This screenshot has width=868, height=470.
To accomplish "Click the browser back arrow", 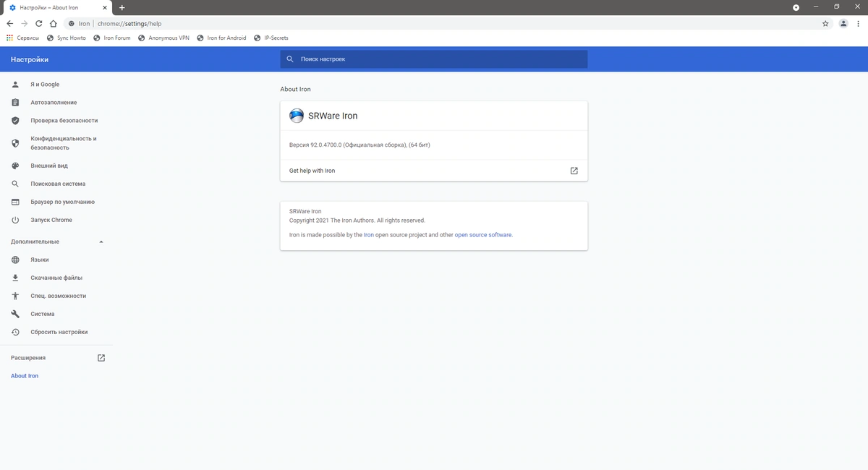I will 9,23.
